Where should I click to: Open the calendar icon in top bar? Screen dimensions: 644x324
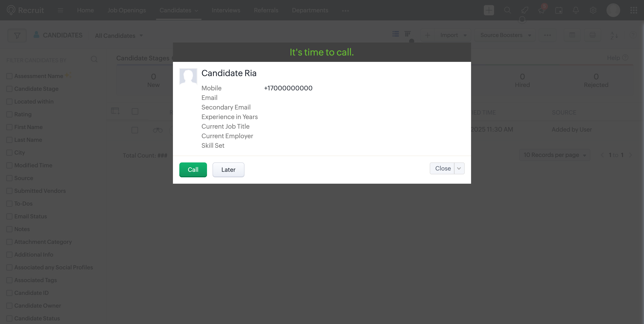(x=559, y=10)
